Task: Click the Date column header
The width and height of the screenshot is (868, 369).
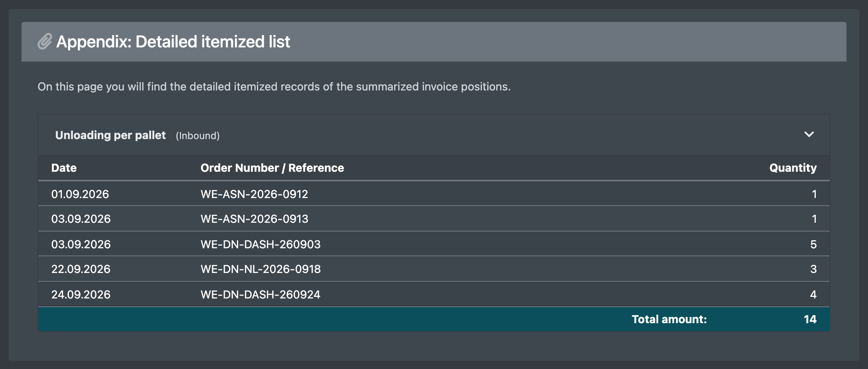Action: coord(64,168)
